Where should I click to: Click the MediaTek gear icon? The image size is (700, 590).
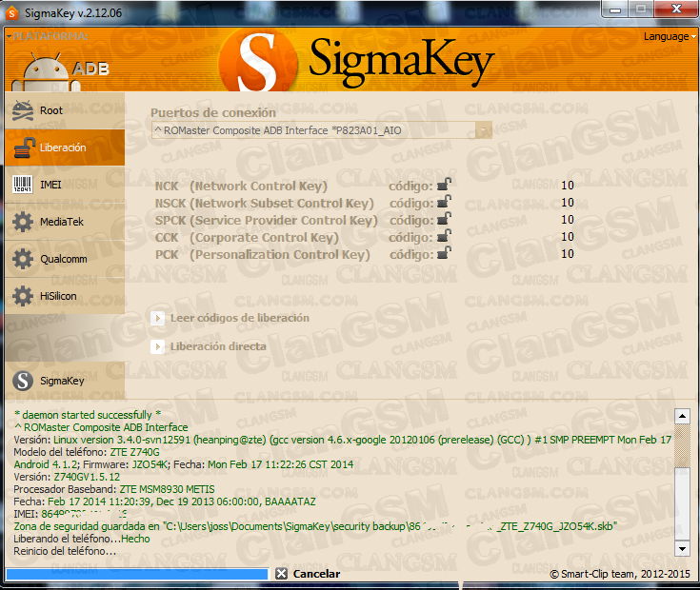click(x=23, y=222)
